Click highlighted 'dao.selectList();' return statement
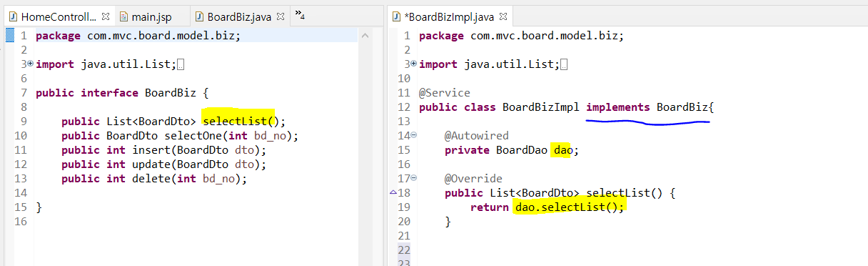868x266 pixels. (569, 207)
